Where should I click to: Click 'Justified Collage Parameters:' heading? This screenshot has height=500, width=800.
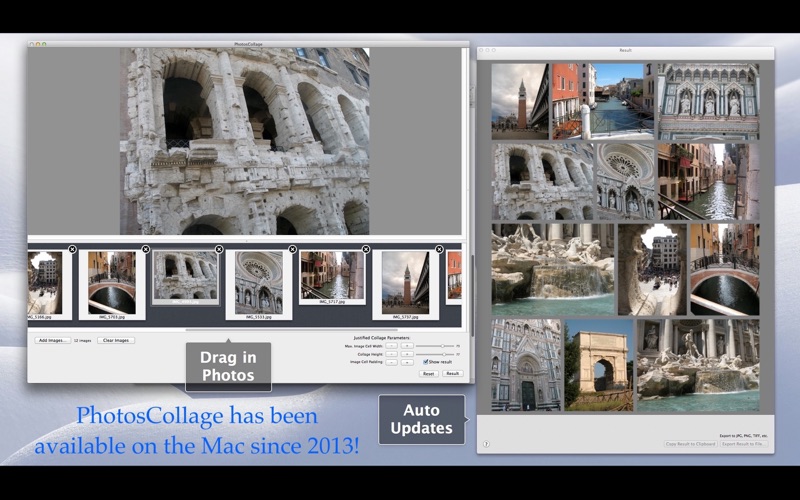pos(382,338)
